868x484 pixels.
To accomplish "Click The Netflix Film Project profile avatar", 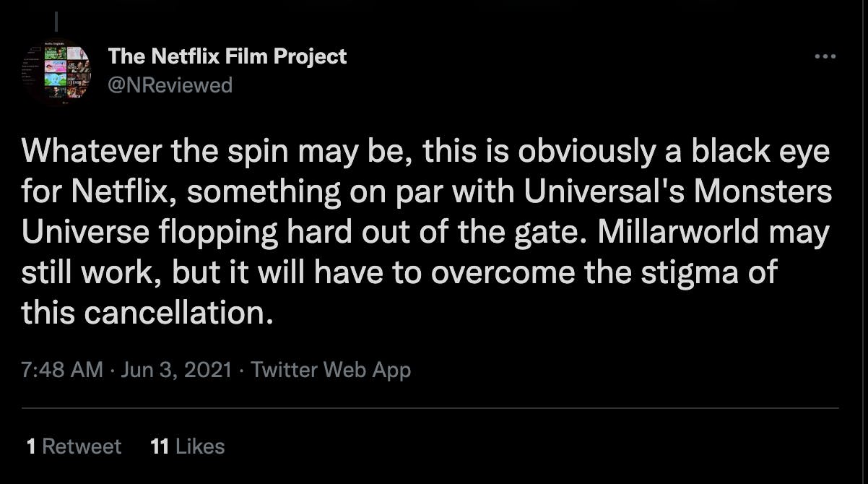I will pos(56,72).
